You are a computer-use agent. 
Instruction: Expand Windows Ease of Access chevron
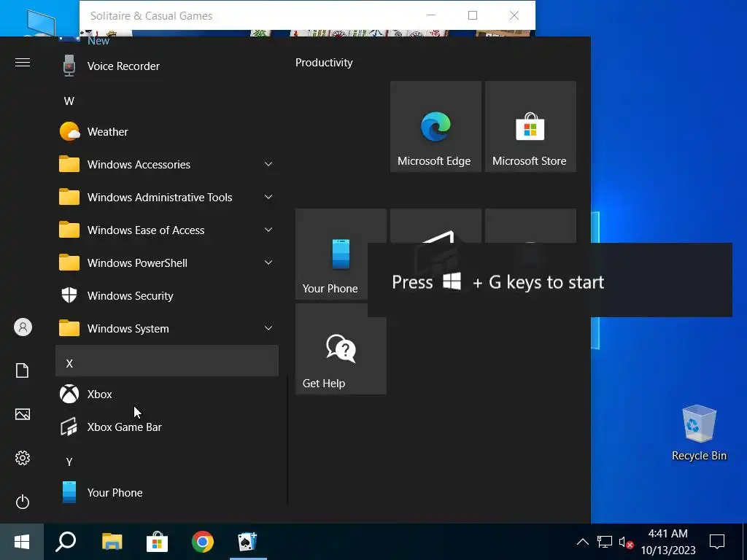point(268,230)
